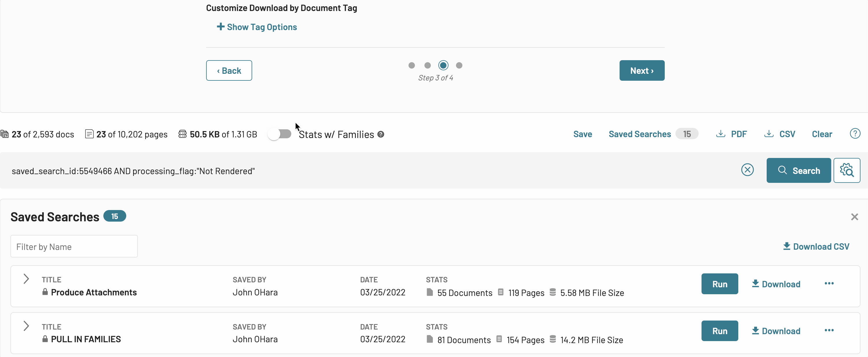The height and width of the screenshot is (357, 868).
Task: Click the Download CSV arrow icon
Action: 786,246
